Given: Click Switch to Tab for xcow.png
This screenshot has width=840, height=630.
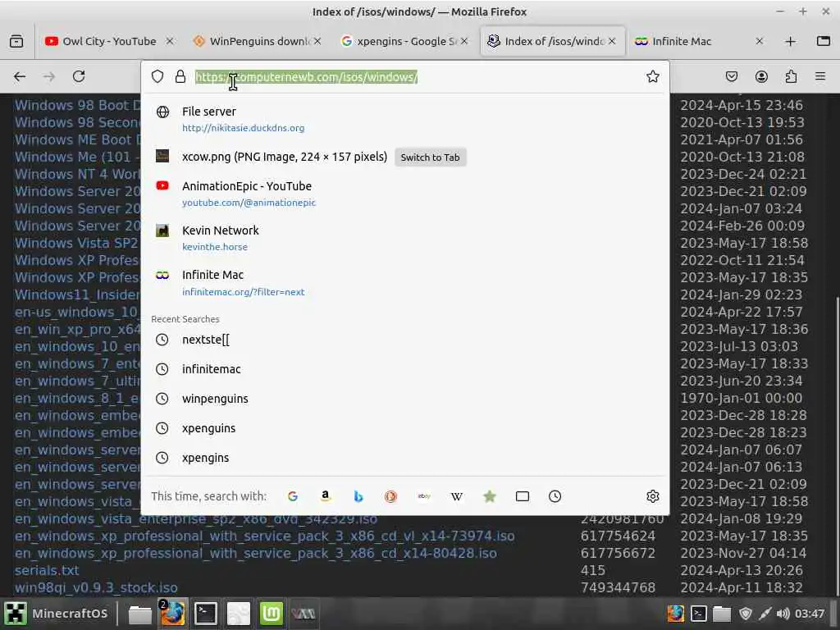Looking at the screenshot, I should pyautogui.click(x=430, y=157).
